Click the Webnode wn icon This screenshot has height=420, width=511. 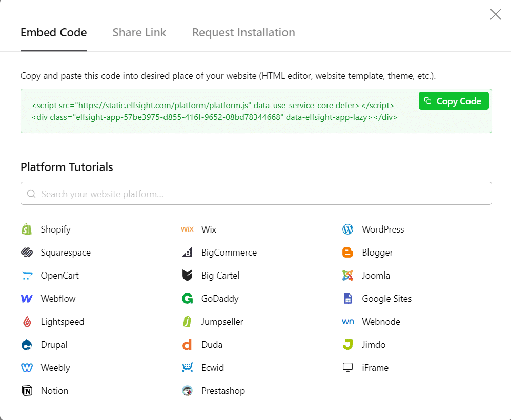coord(348,322)
